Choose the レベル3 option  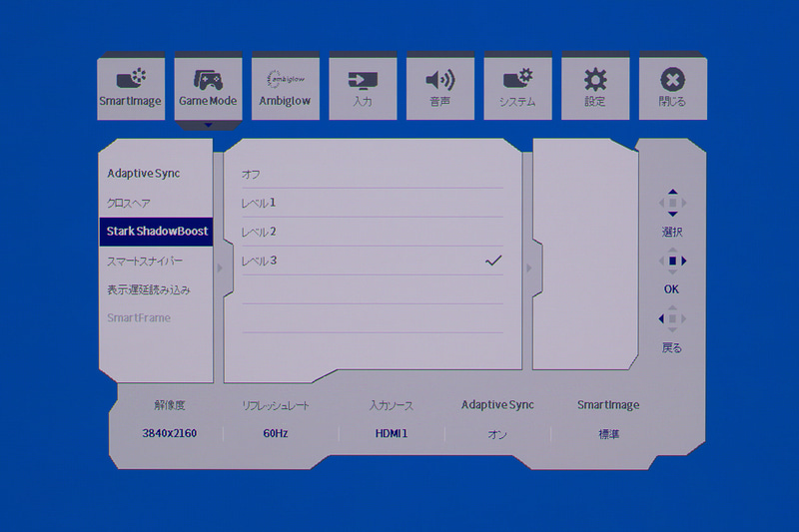coord(373,261)
